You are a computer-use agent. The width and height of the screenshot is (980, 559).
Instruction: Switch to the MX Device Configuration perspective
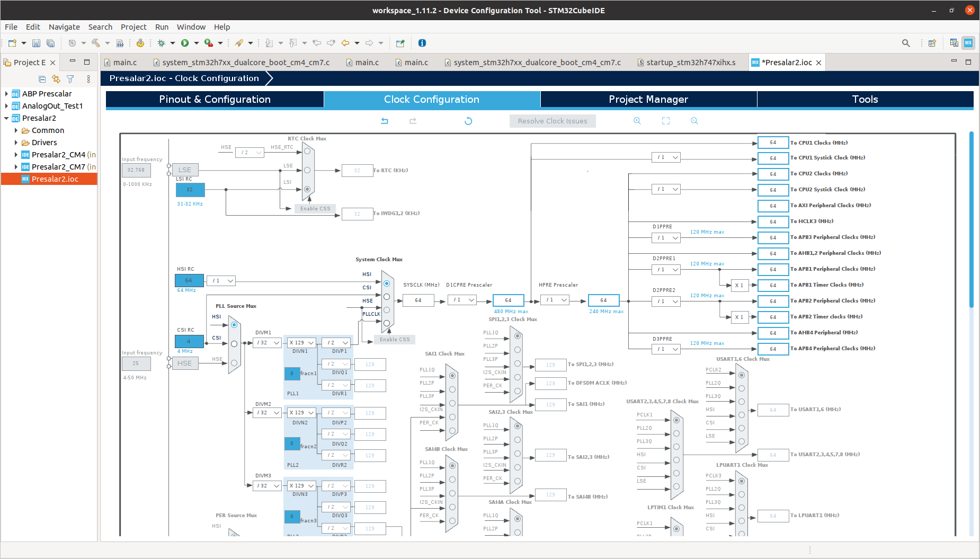pyautogui.click(x=968, y=43)
